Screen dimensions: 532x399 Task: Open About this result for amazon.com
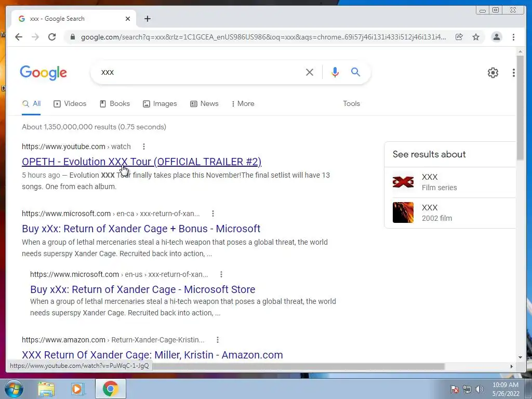[x=218, y=340]
